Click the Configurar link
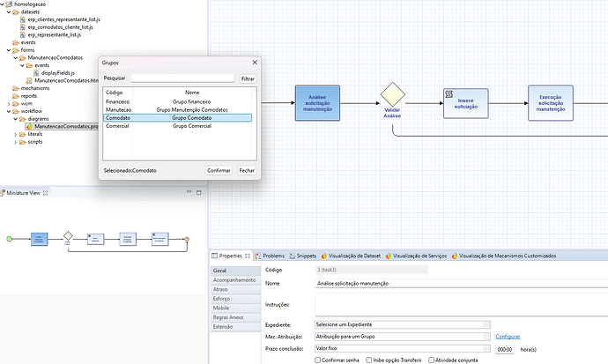608x364 pixels. (x=508, y=337)
